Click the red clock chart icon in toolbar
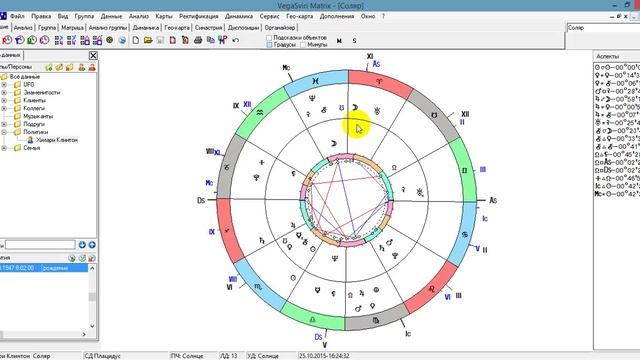 [x=7, y=40]
